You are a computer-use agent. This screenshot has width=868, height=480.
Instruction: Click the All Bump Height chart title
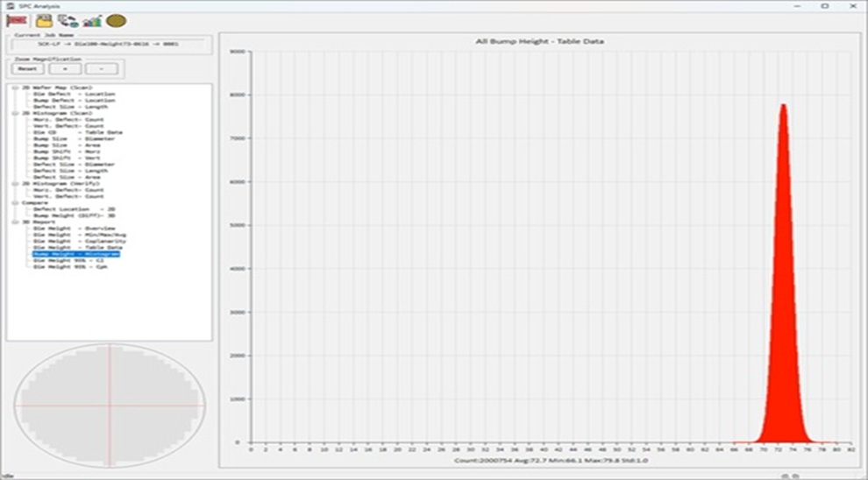(x=540, y=41)
